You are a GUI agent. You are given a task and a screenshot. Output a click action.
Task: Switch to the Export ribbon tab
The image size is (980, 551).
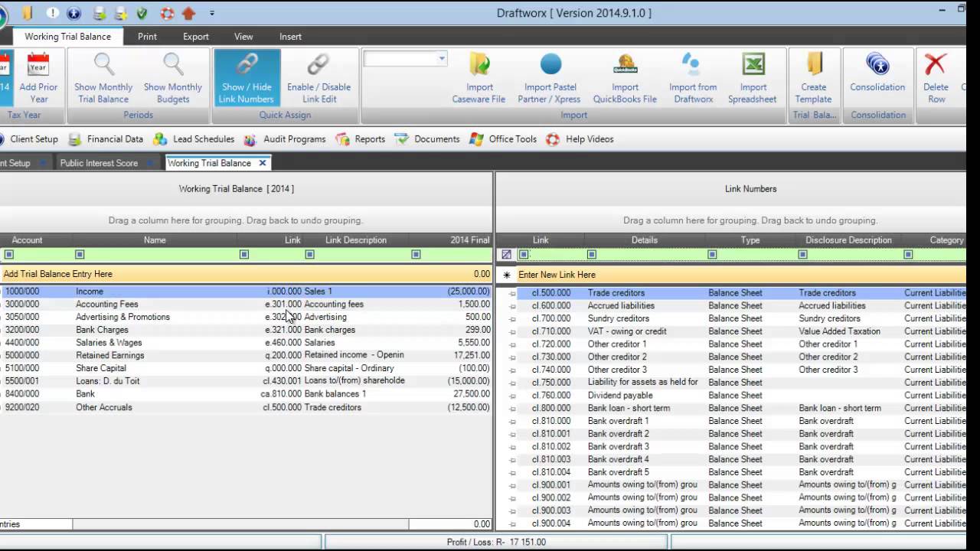[x=195, y=36]
